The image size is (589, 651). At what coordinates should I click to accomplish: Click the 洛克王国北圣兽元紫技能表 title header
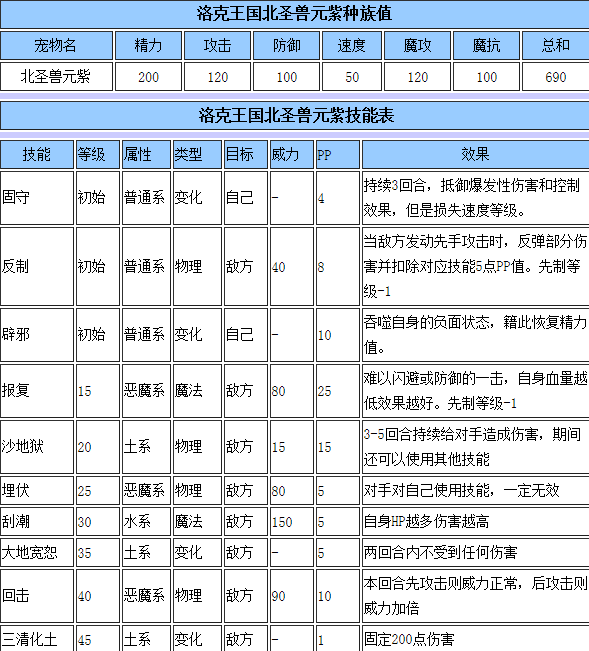pyautogui.click(x=294, y=115)
